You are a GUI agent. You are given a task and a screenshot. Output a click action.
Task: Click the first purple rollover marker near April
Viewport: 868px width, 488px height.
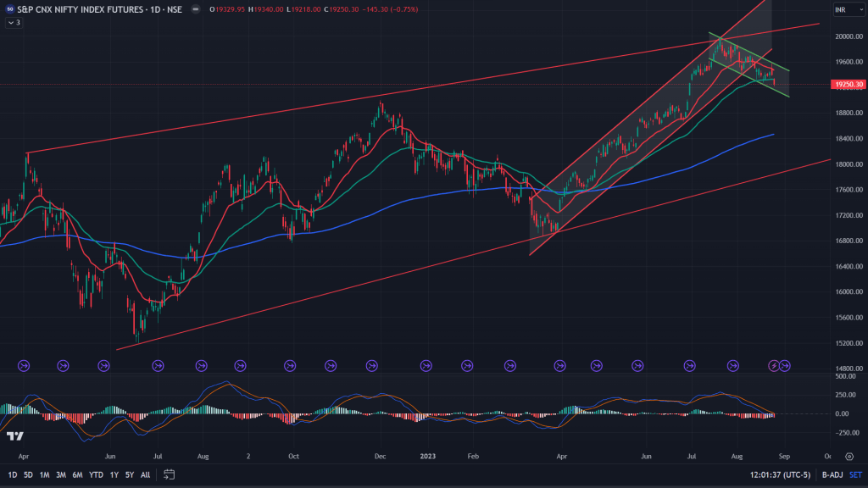pos(23,365)
